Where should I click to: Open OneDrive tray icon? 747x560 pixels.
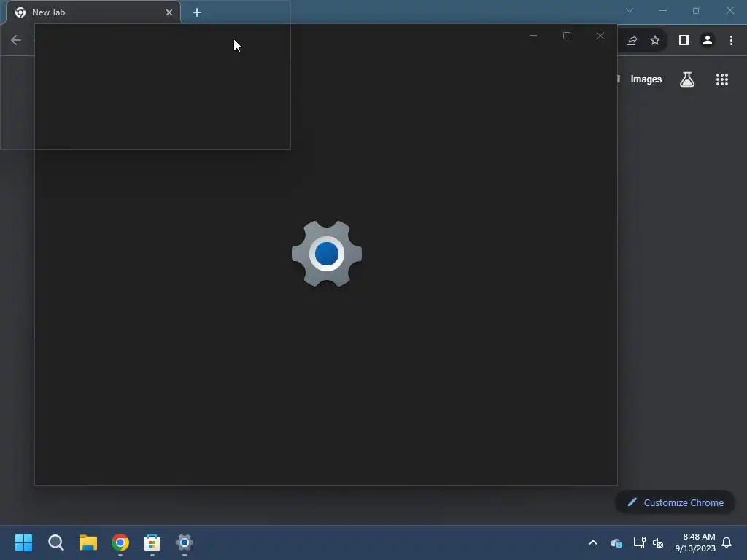(x=616, y=542)
